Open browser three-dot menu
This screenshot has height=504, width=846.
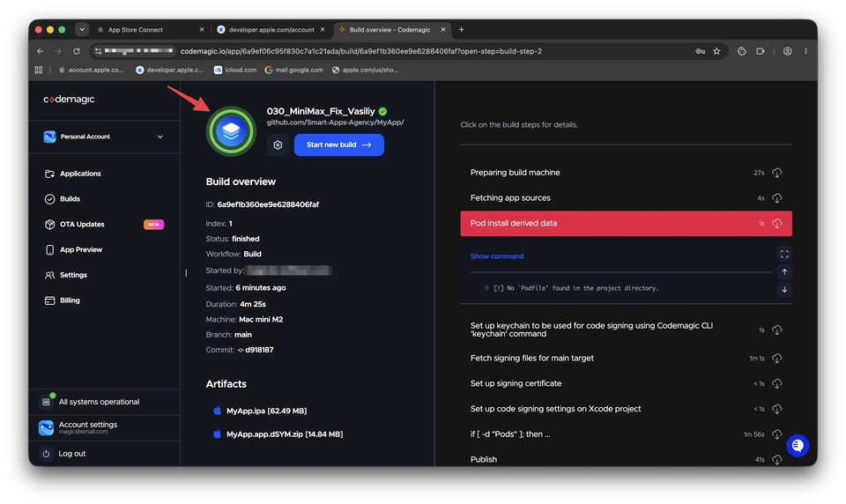[x=805, y=51]
